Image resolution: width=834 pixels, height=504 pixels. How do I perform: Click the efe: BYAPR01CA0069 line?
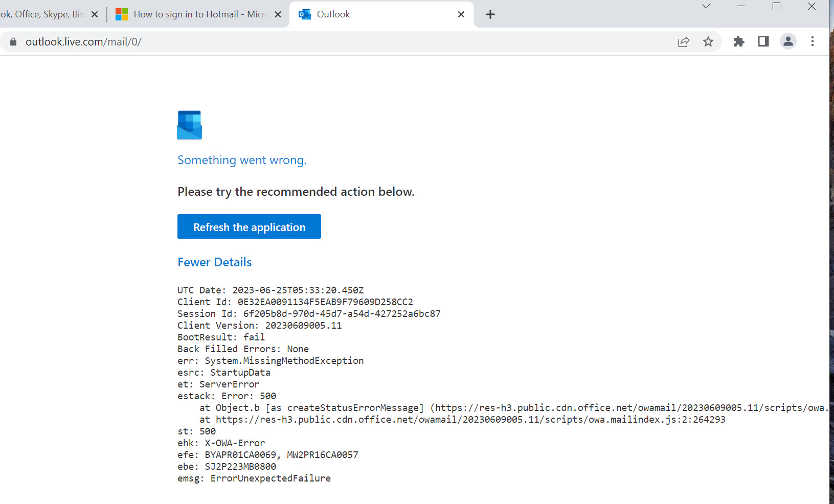pos(268,455)
